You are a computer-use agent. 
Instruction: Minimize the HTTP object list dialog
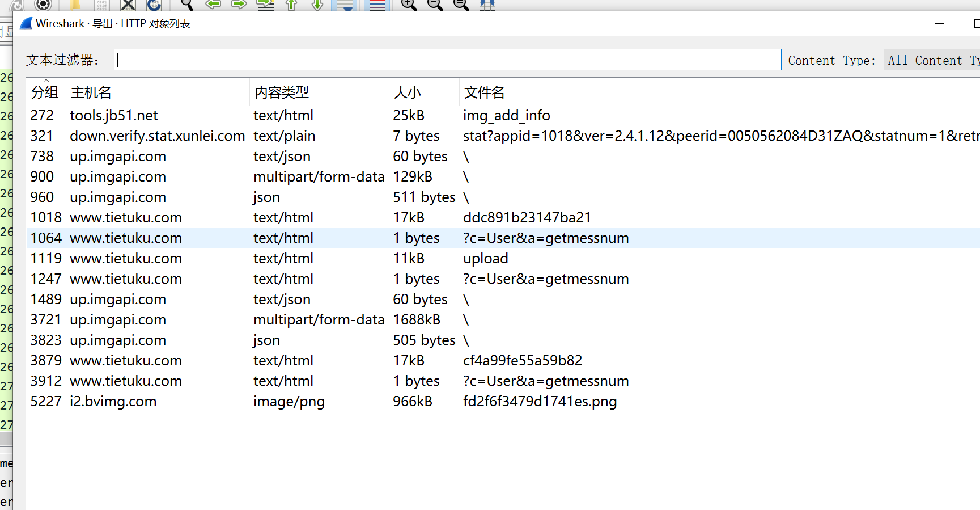click(939, 24)
